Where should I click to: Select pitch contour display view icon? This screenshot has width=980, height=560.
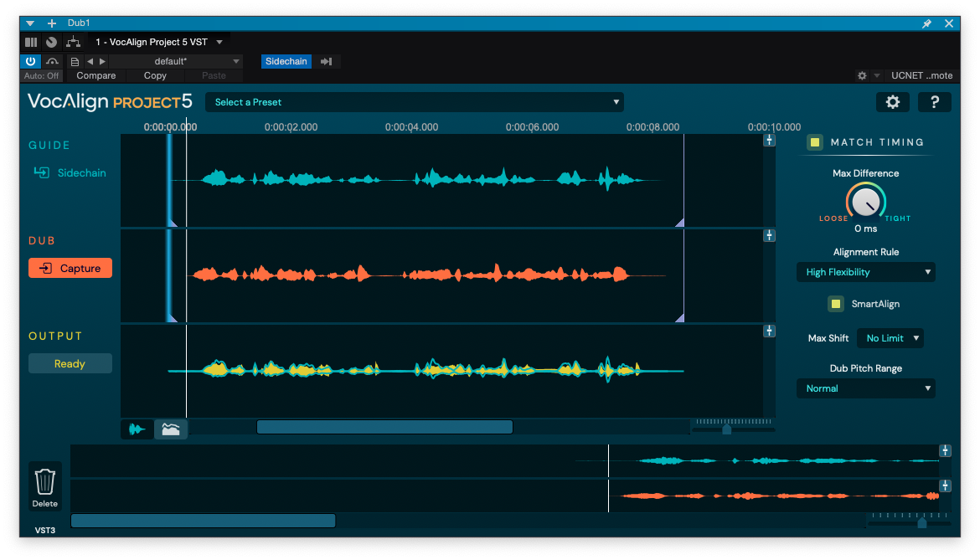coord(171,429)
